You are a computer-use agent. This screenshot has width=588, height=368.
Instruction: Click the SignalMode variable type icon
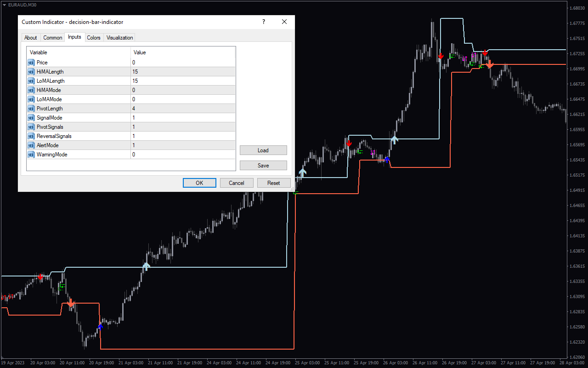(31, 118)
